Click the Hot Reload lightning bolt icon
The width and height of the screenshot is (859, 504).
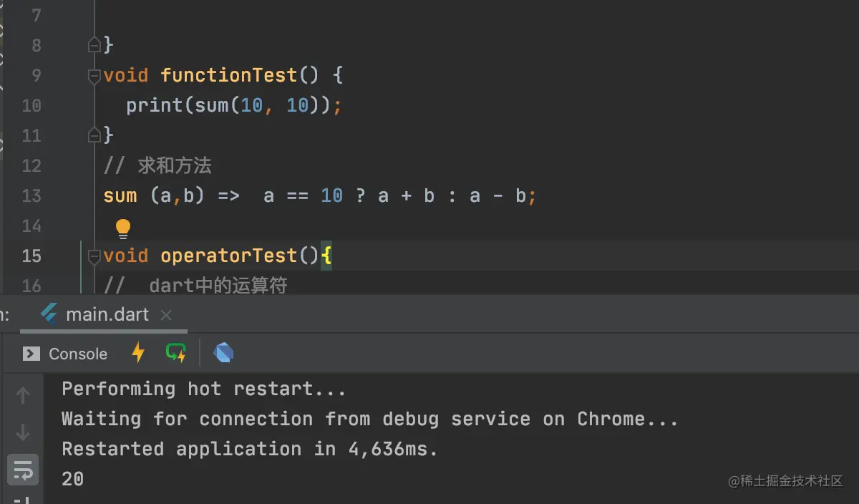138,353
